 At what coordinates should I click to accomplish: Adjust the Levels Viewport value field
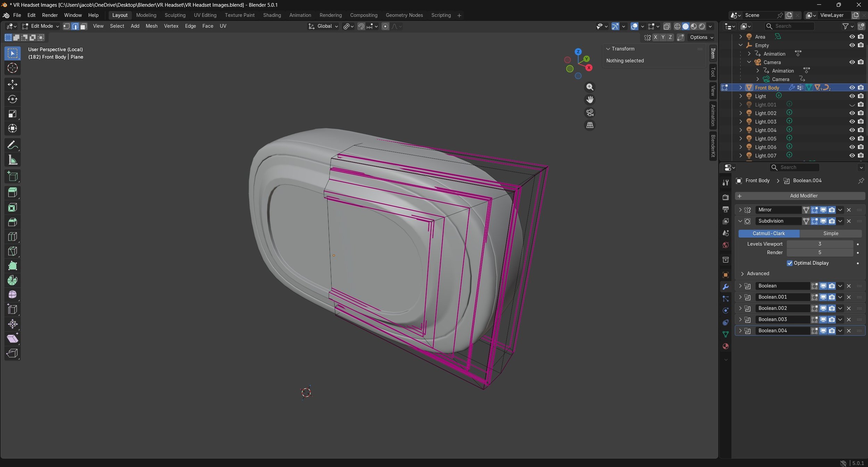click(x=819, y=244)
